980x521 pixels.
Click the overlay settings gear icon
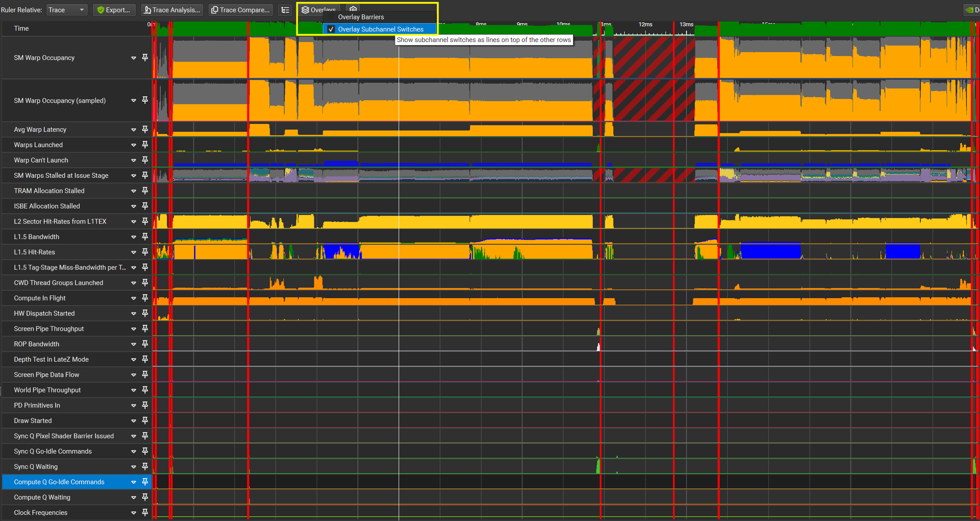(353, 9)
